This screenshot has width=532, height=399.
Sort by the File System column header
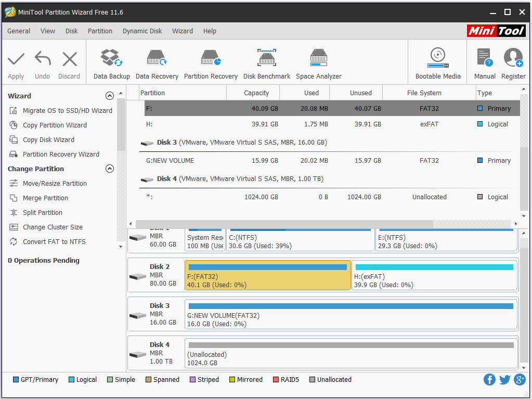429,93
